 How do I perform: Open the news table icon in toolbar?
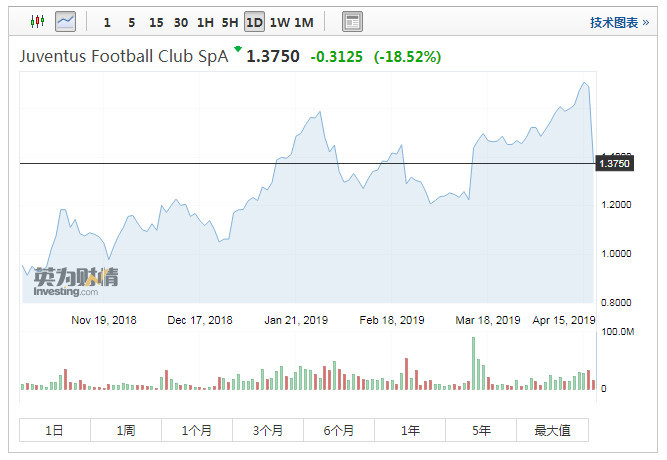tap(352, 22)
